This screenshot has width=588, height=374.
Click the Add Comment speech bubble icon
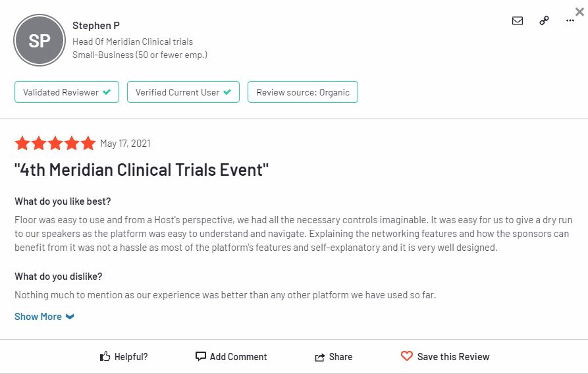(201, 356)
